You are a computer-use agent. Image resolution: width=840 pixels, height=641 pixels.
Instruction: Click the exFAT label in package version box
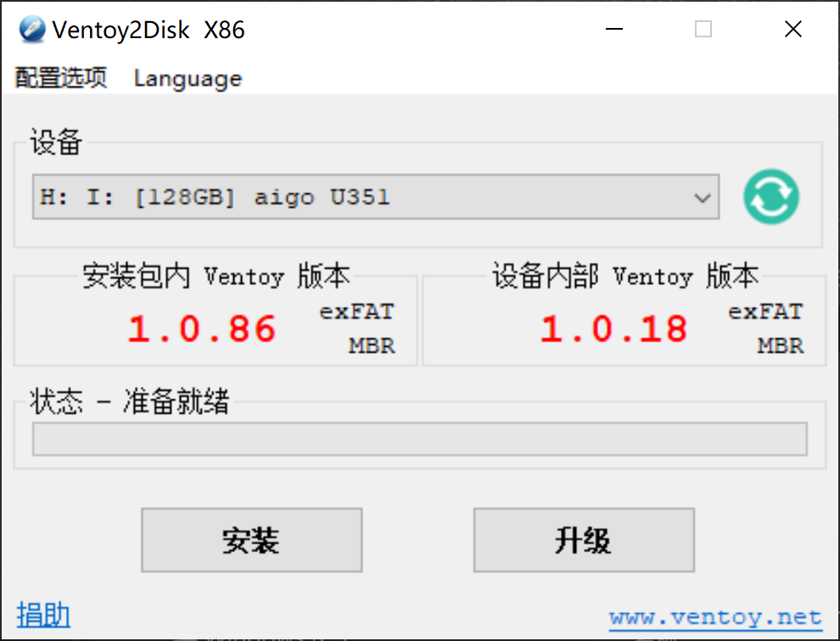pos(357,312)
